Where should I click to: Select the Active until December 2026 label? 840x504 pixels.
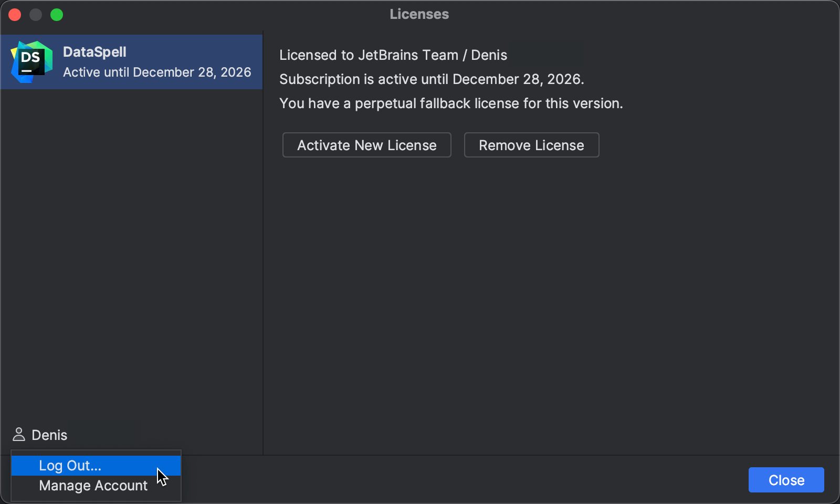point(156,72)
